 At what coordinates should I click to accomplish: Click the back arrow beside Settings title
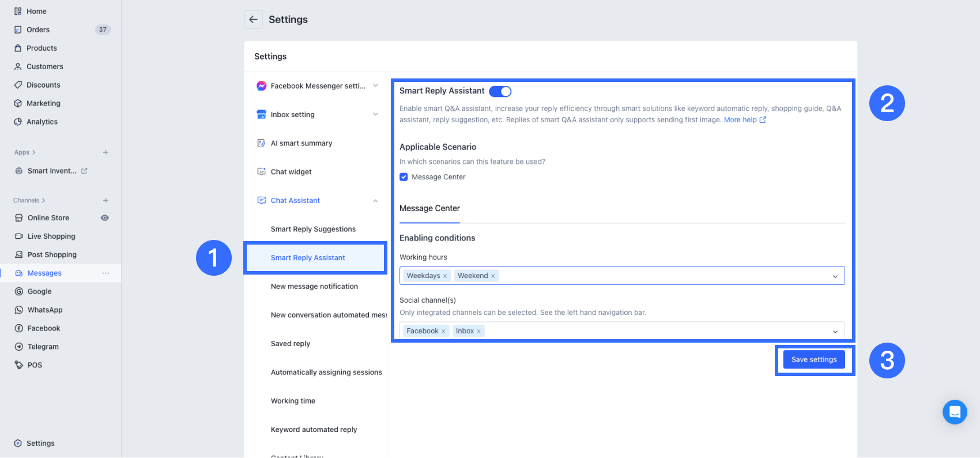(x=253, y=20)
